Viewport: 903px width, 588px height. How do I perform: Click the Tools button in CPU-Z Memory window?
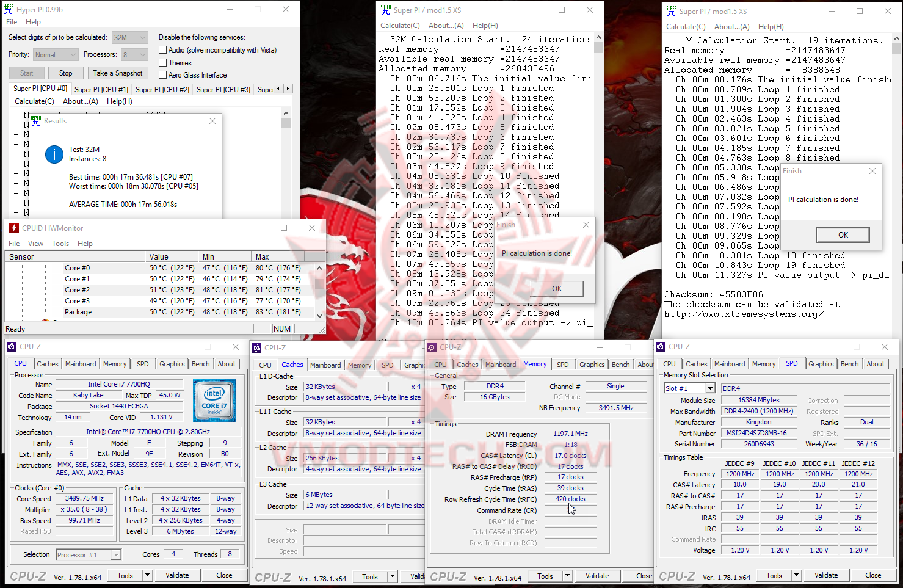point(545,576)
